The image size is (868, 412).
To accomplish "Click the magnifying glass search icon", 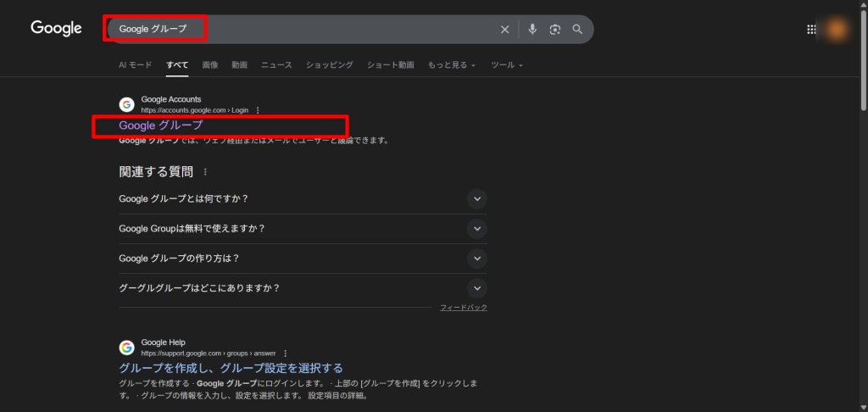I will pos(577,30).
